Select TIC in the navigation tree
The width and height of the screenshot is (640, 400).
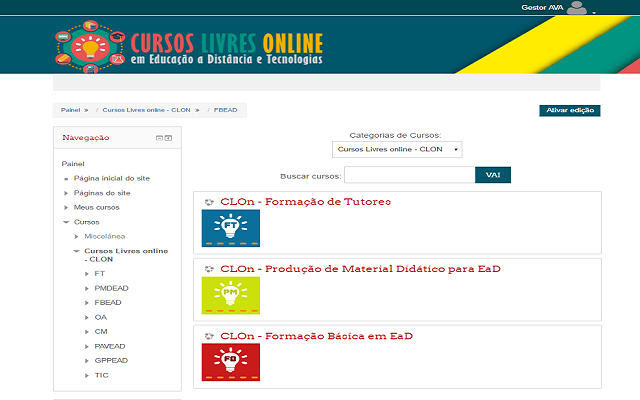101,375
